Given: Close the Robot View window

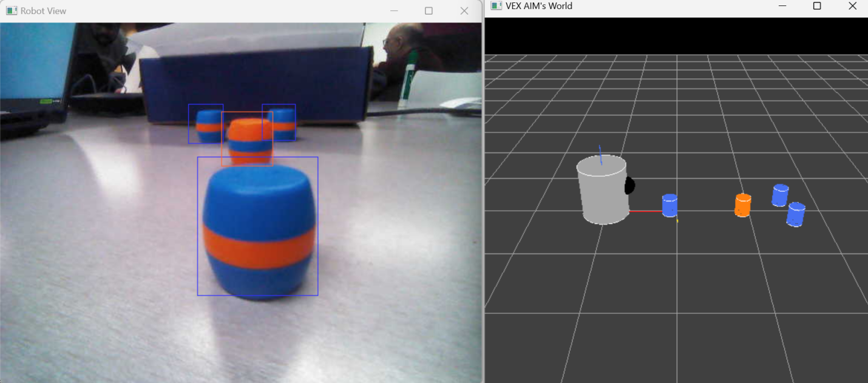Looking at the screenshot, I should (x=464, y=11).
